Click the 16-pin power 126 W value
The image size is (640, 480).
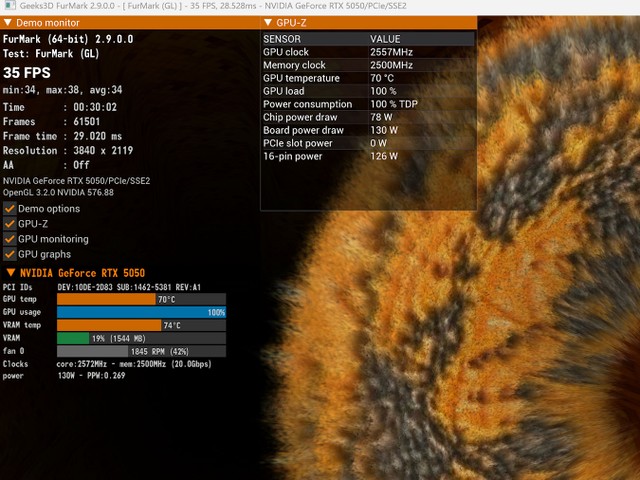click(x=384, y=156)
